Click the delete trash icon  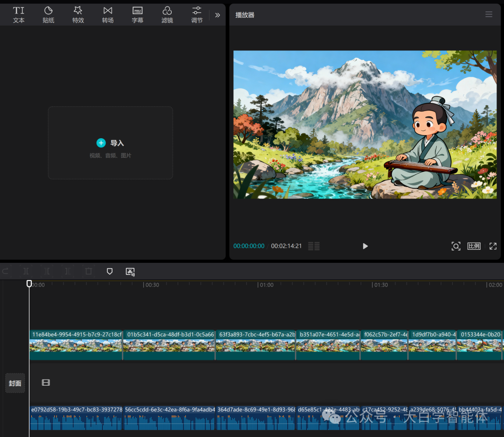tap(89, 271)
